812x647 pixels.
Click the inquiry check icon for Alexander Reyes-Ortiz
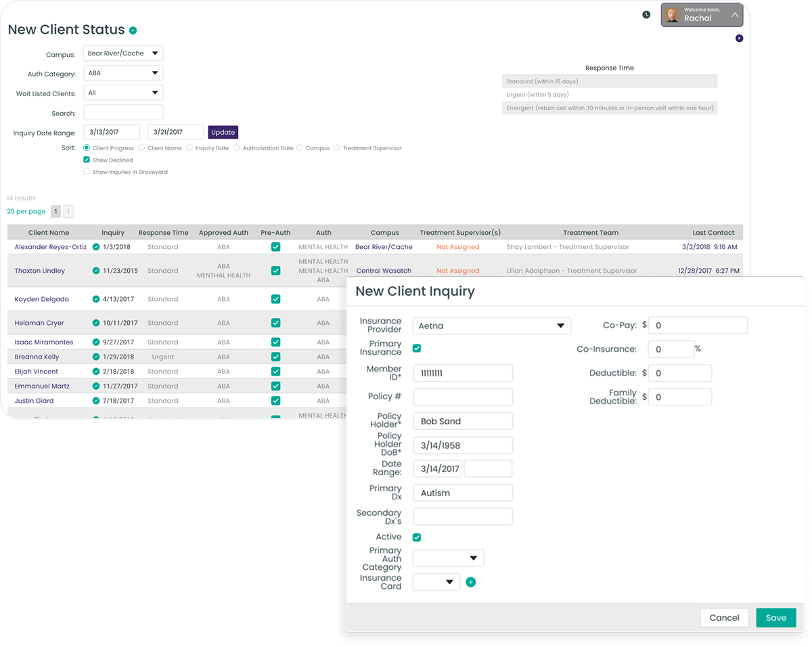coord(96,247)
